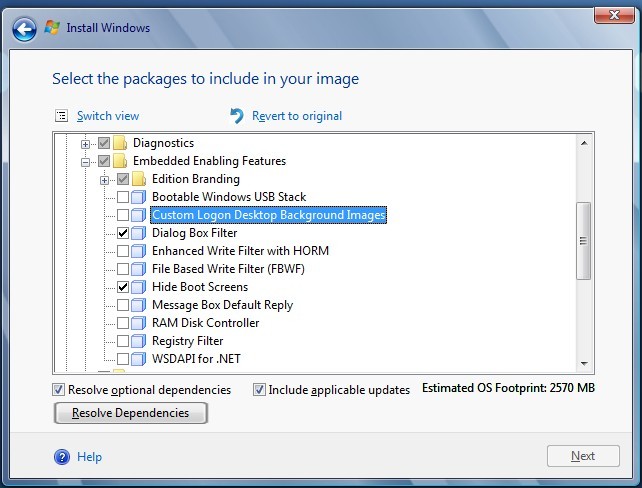The image size is (642, 488).
Task: Check Custom Logon Desktop Background Images box
Action: point(123,215)
